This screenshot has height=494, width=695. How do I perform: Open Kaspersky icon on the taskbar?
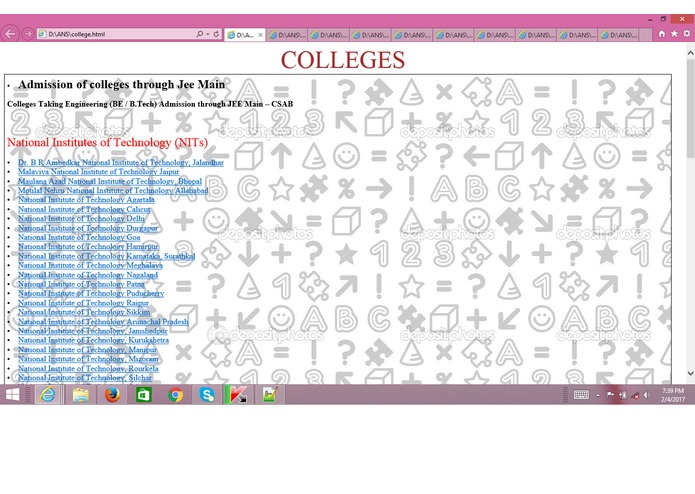pyautogui.click(x=238, y=394)
